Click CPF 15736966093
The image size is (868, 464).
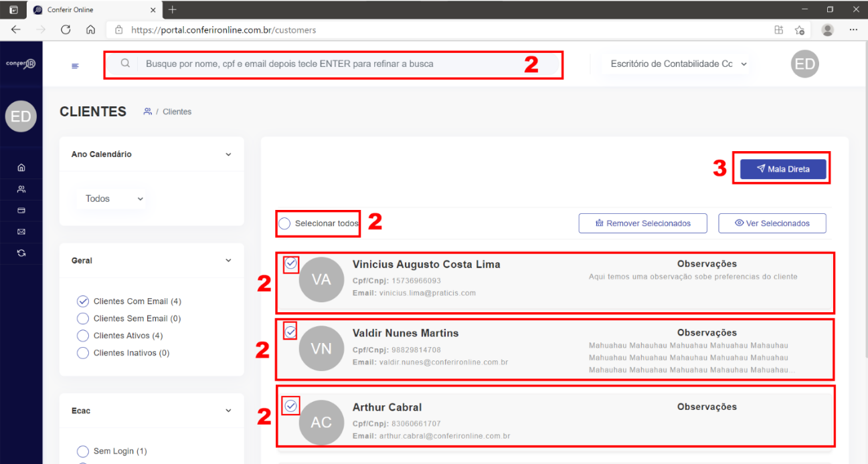pyautogui.click(x=416, y=281)
